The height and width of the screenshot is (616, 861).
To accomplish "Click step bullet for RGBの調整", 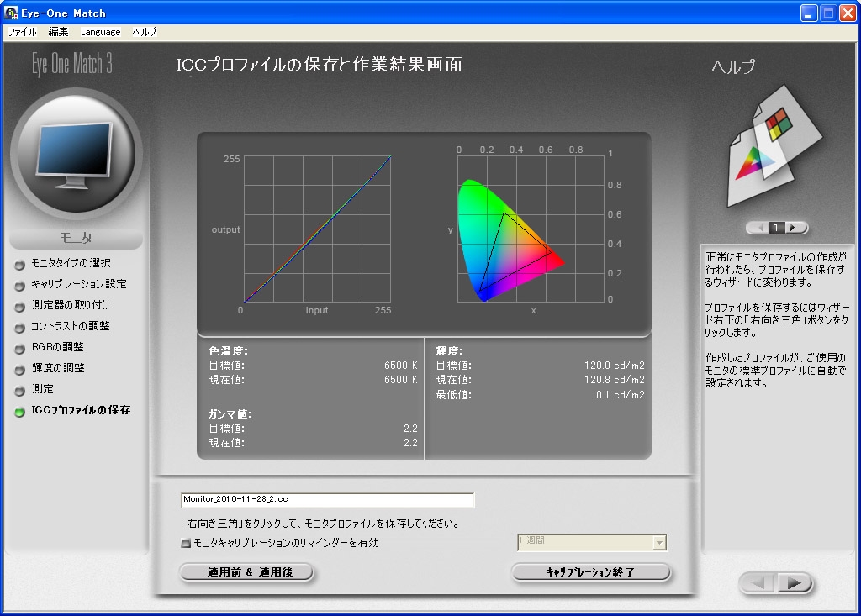I will [20, 349].
